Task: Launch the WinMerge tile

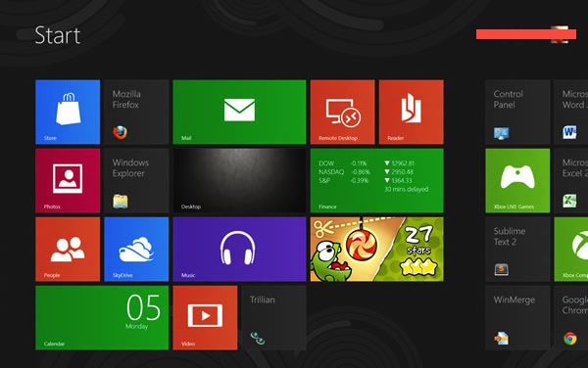Action: coord(517,318)
